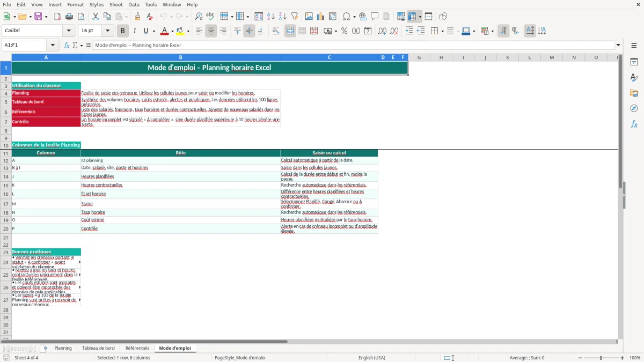Toggle Merge and Center cells
The width and height of the screenshot is (644, 362).
pyautogui.click(x=290, y=31)
